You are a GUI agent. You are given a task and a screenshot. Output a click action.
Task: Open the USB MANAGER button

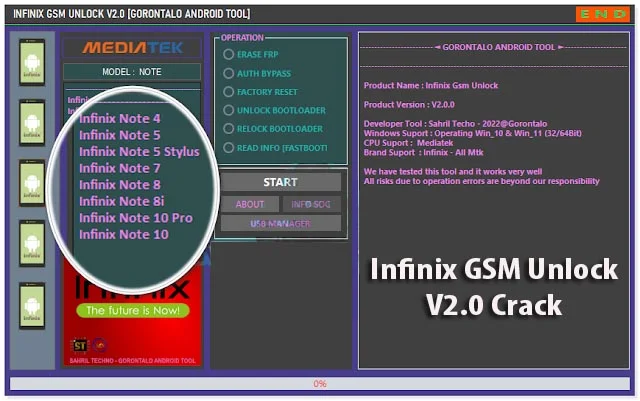tap(281, 224)
